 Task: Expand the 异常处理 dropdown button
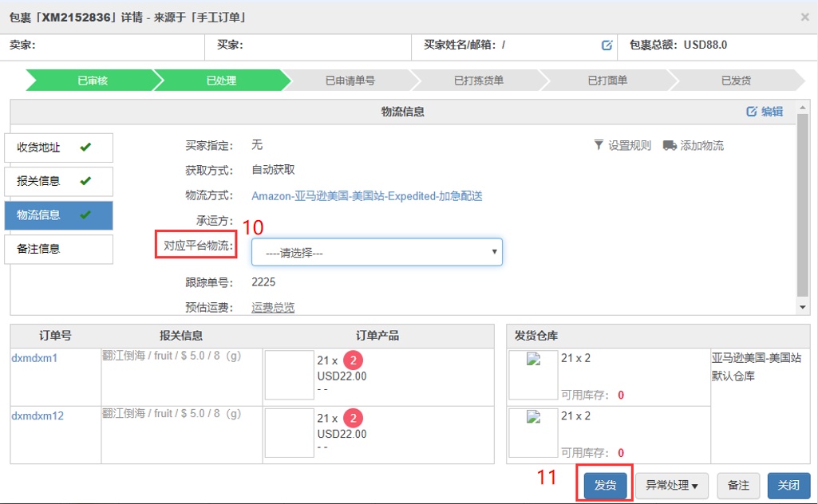pyautogui.click(x=672, y=485)
